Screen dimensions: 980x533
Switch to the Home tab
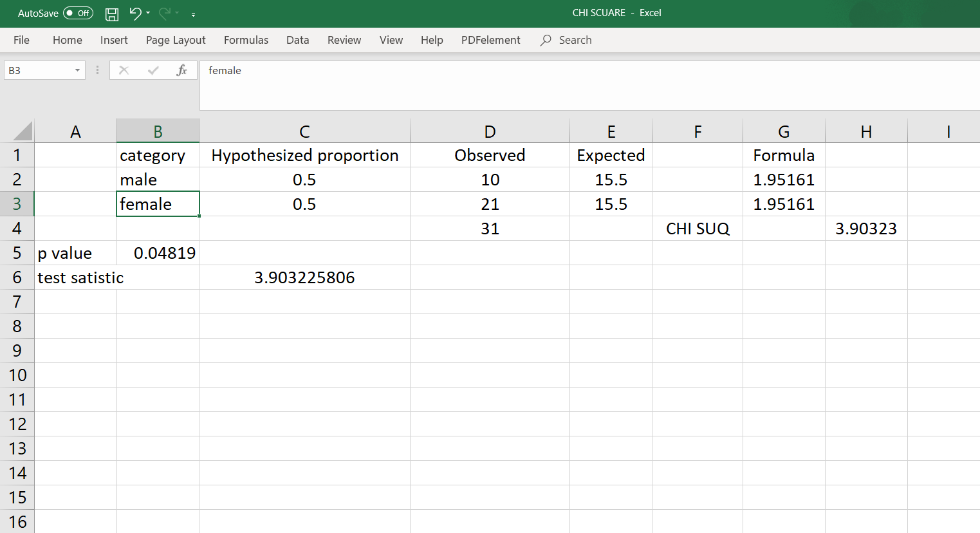68,40
